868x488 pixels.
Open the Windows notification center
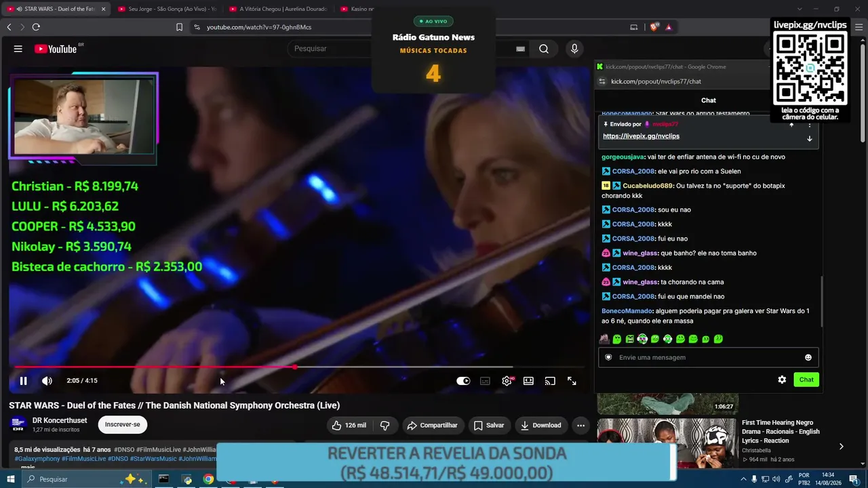[x=853, y=479]
